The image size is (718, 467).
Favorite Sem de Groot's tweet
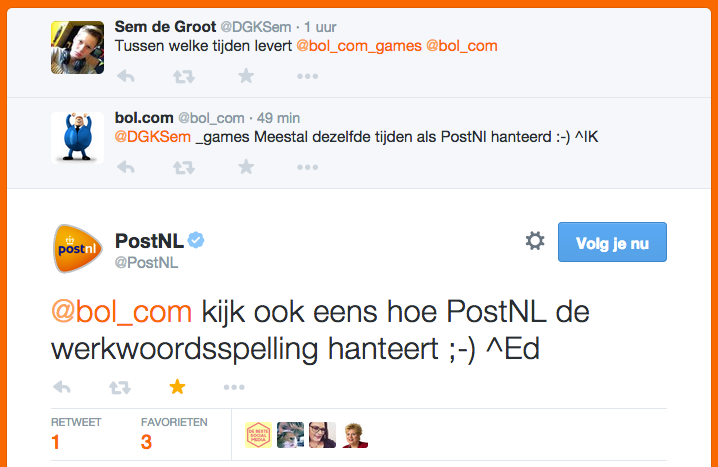click(x=246, y=76)
